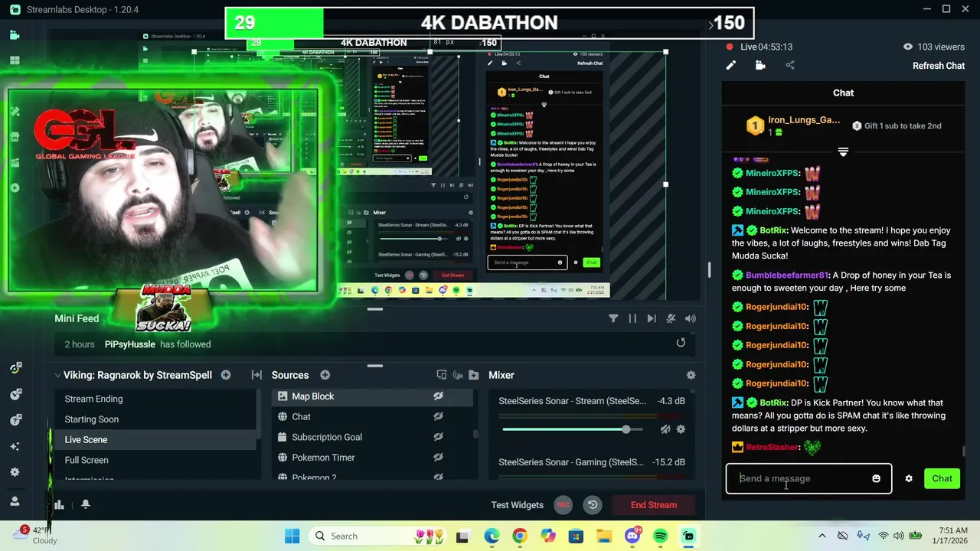The image size is (980, 551).
Task: Open the edit stream info pencil icon
Action: pyautogui.click(x=731, y=66)
